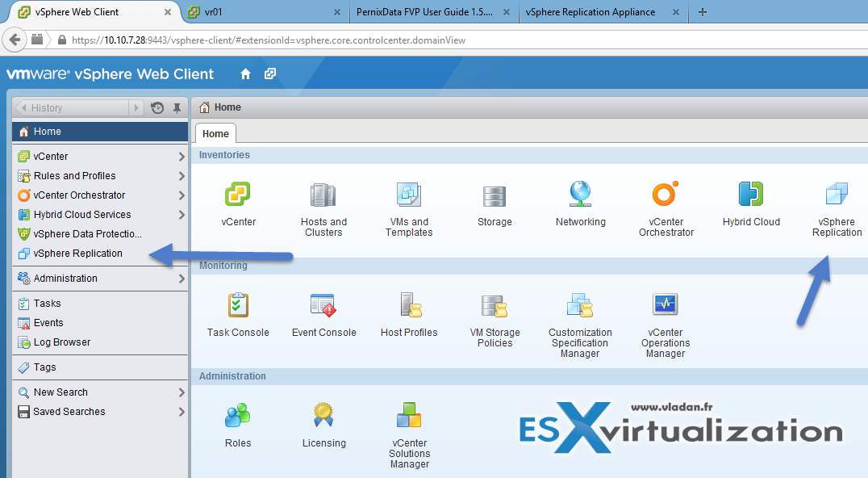
Task: Expand the vCenter navigator chevron
Action: pos(182,157)
